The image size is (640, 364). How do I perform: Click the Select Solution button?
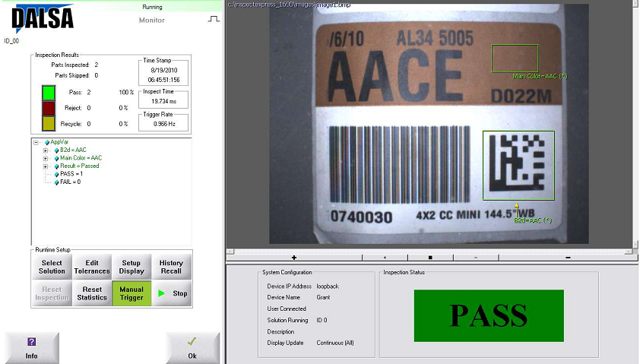[52, 267]
